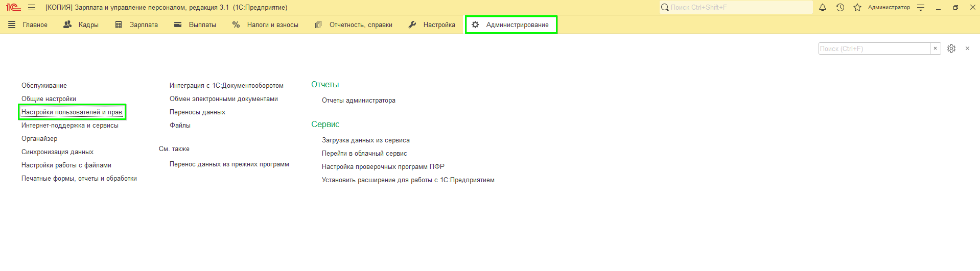Click Администратор user name
The image size is (980, 271).
pyautogui.click(x=889, y=8)
